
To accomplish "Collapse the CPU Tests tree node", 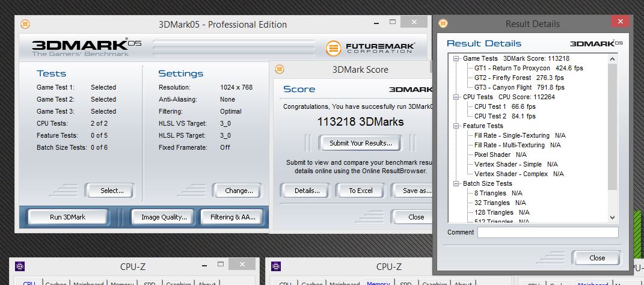I will pyautogui.click(x=456, y=97).
